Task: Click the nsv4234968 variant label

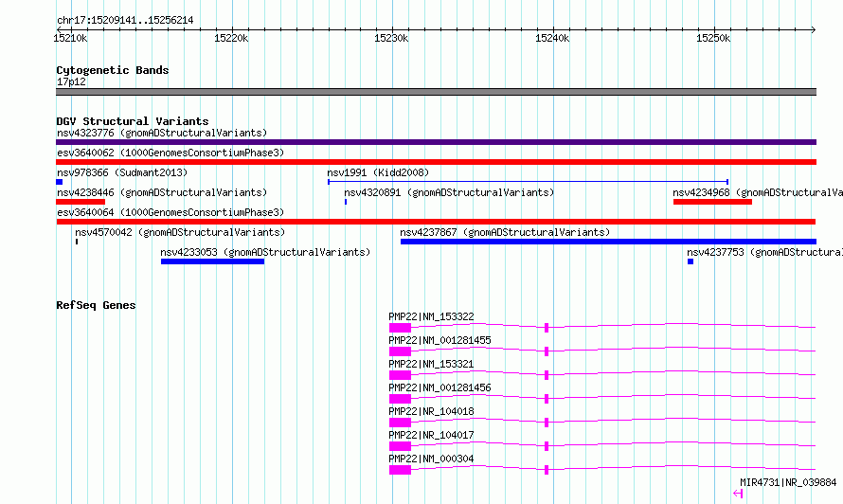Action: click(x=758, y=192)
